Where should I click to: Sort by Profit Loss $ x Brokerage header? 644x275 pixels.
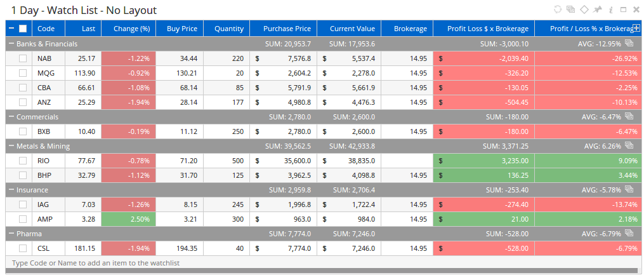tap(484, 29)
